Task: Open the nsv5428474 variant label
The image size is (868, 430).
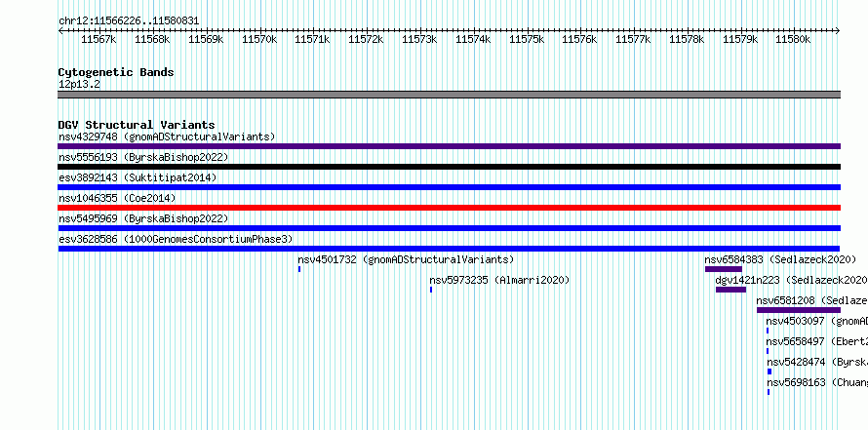Action: (817, 362)
